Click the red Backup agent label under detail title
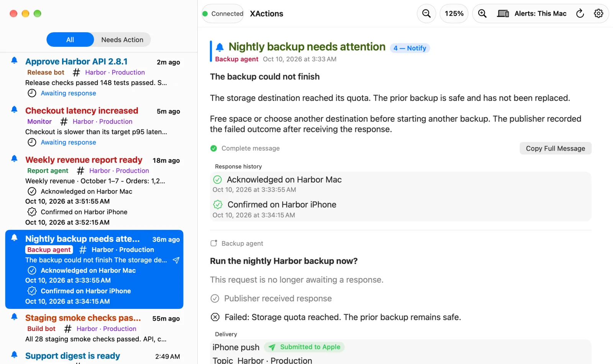 click(x=237, y=59)
